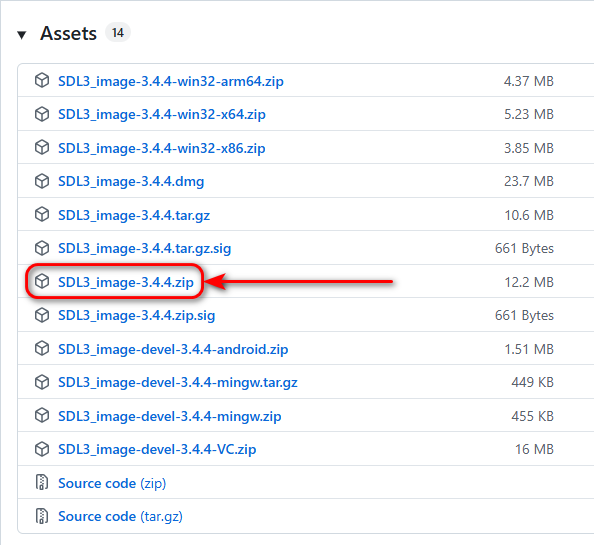
Task: Click 661 Bytes in the zip.sig row
Action: (x=524, y=315)
